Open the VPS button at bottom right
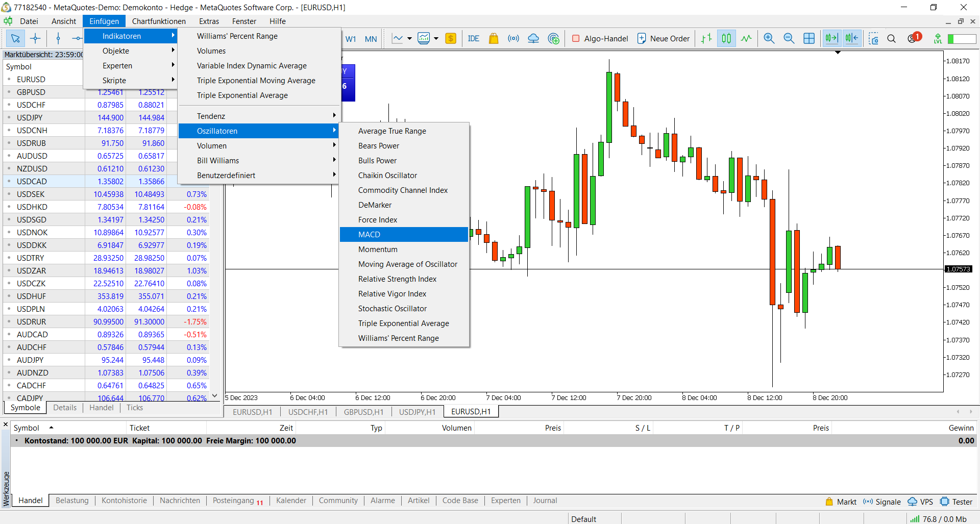Image resolution: width=980 pixels, height=524 pixels. (920, 502)
